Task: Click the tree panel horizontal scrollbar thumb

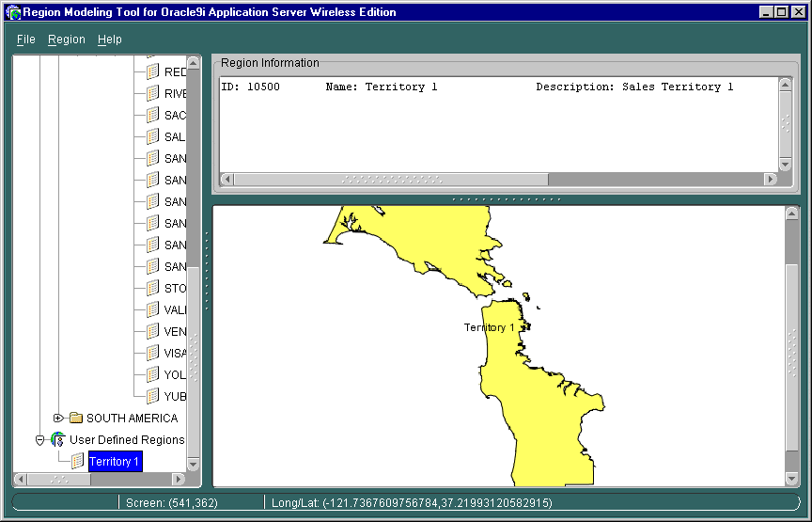Action: 59,479
